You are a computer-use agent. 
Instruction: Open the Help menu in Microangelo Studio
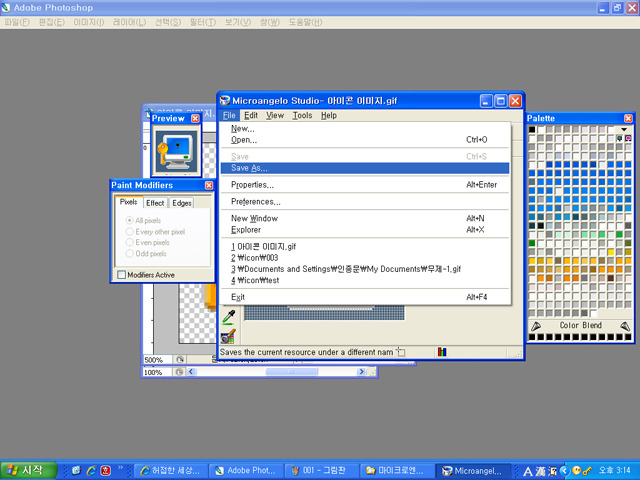click(329, 116)
